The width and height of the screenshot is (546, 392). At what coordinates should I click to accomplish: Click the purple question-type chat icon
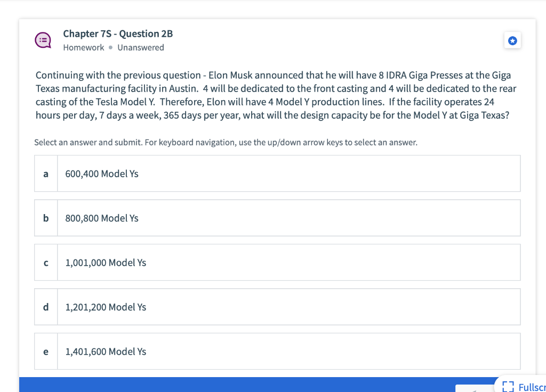[x=43, y=40]
